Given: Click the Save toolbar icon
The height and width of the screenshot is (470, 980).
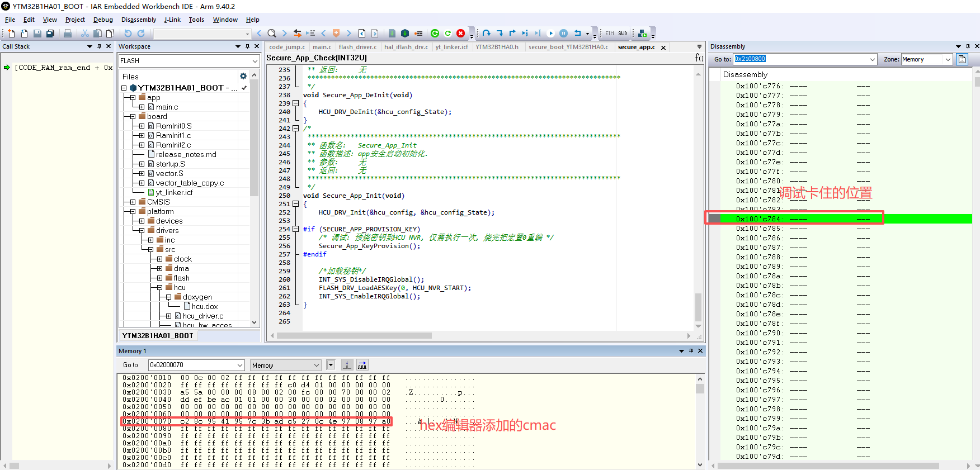Looking at the screenshot, I should [x=37, y=34].
